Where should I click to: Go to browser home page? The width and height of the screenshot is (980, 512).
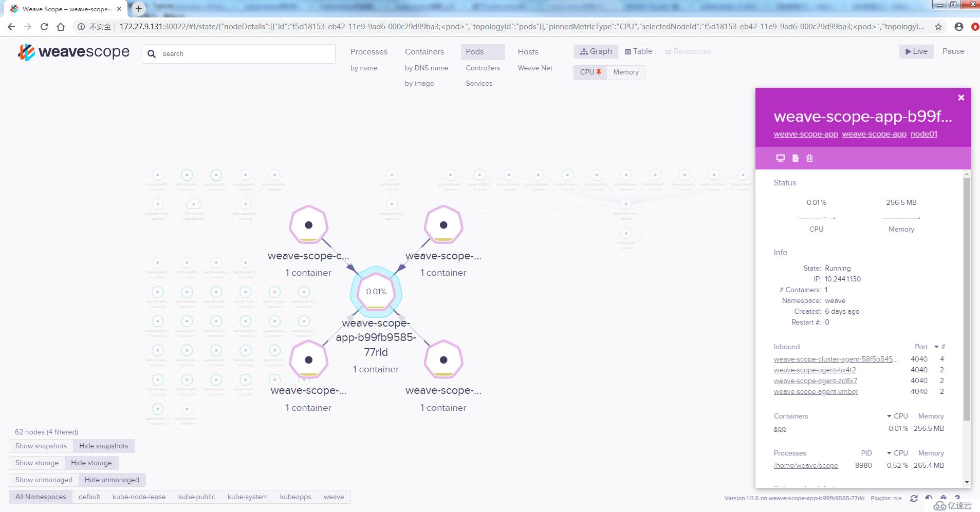coord(61,27)
